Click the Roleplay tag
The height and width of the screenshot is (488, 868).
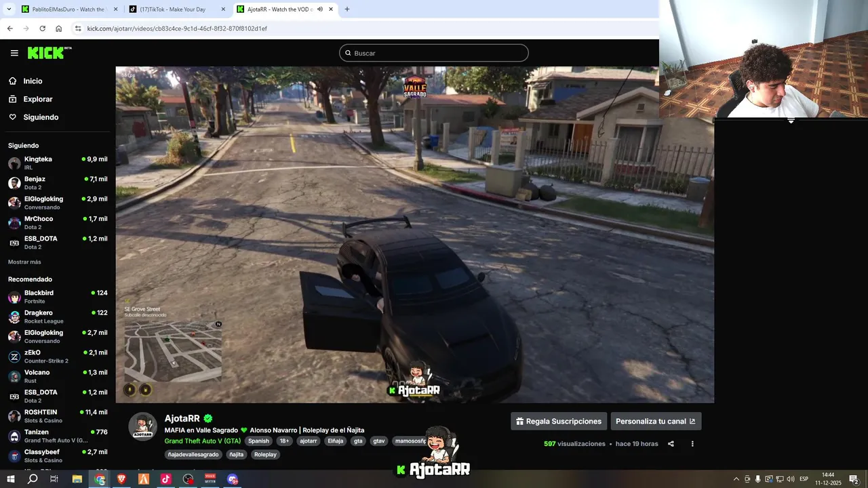click(x=265, y=455)
